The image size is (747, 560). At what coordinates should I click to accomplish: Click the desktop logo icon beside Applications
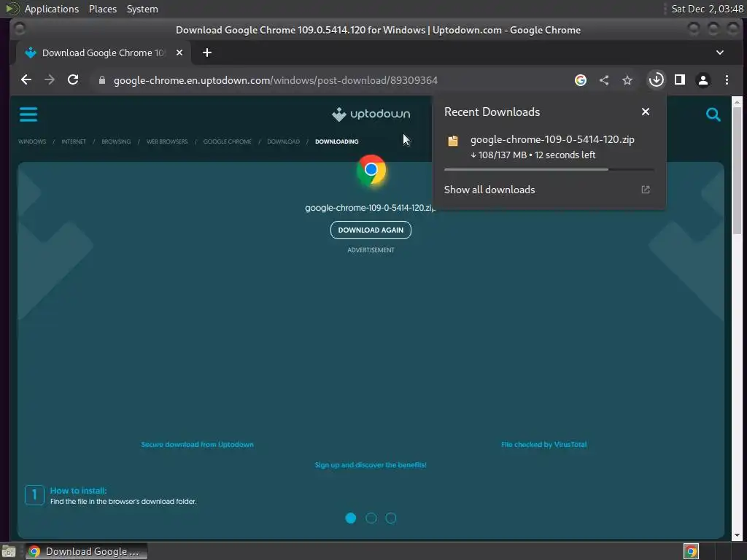pyautogui.click(x=12, y=9)
